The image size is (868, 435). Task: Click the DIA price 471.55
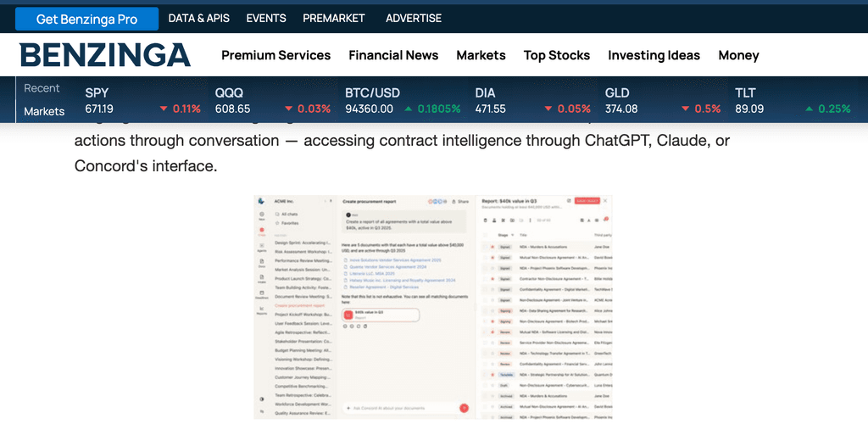point(491,109)
